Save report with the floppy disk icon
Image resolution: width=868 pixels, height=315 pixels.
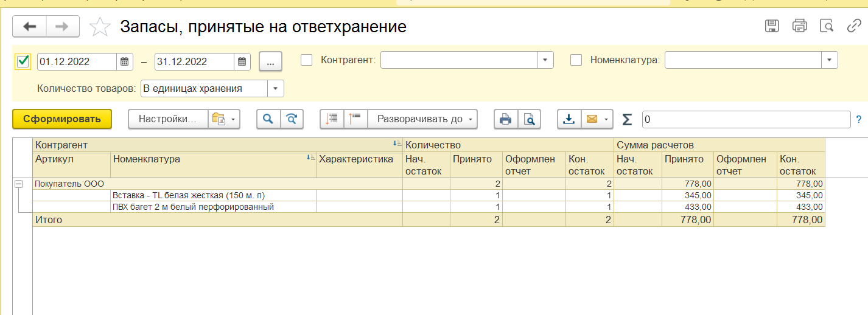[772, 26]
